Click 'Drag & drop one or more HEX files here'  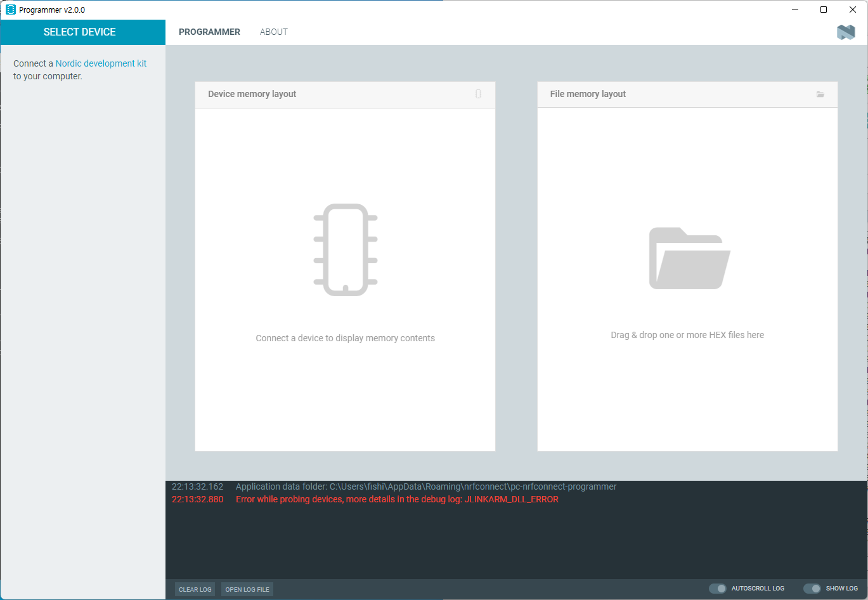tap(687, 335)
